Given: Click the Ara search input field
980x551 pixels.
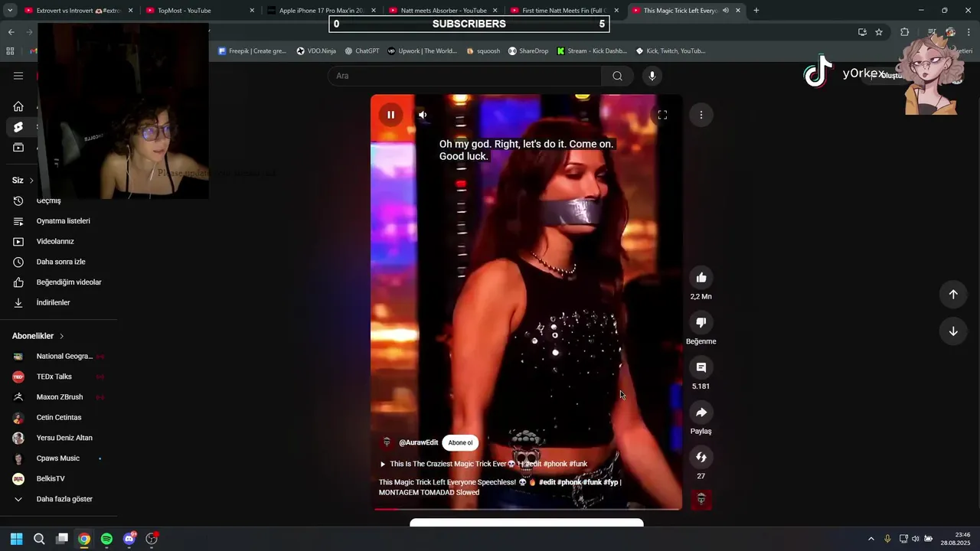Looking at the screenshot, I should pos(465,76).
